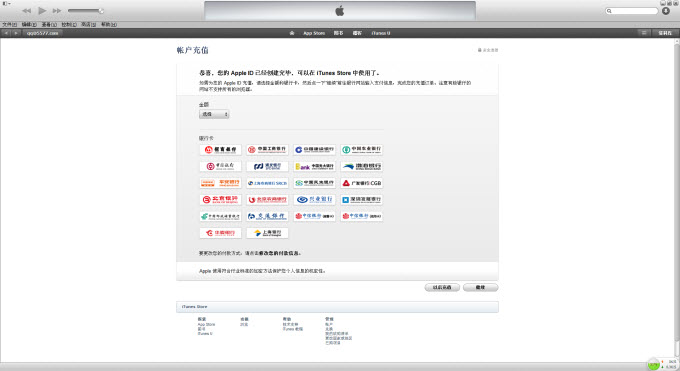
Task: Open the amount selection dropdown
Action: 214,114
